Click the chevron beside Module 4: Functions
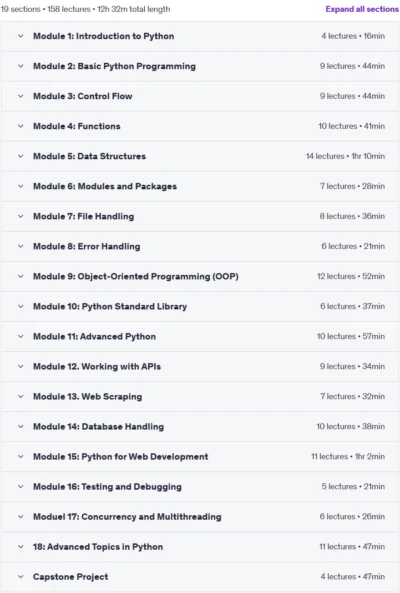Screen dimensions: 400x593 coord(21,126)
